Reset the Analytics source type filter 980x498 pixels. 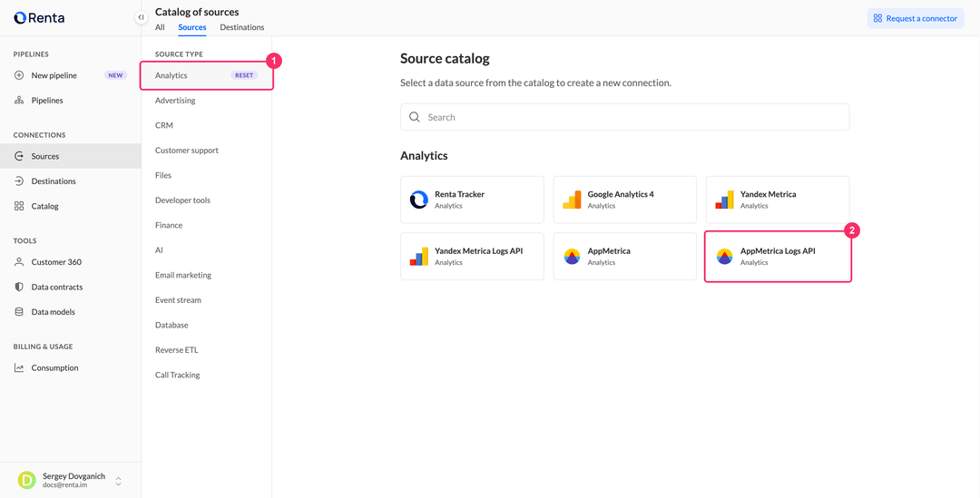244,75
